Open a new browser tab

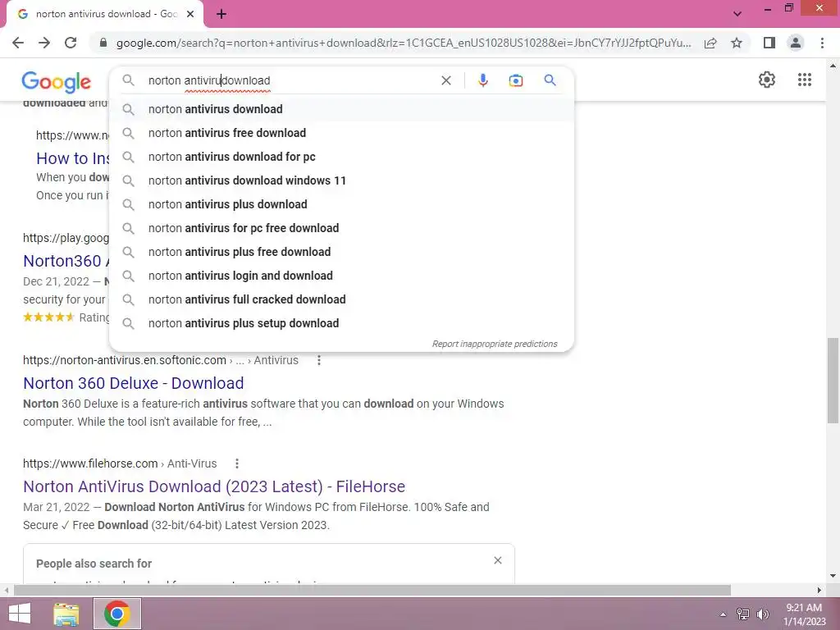pos(221,14)
